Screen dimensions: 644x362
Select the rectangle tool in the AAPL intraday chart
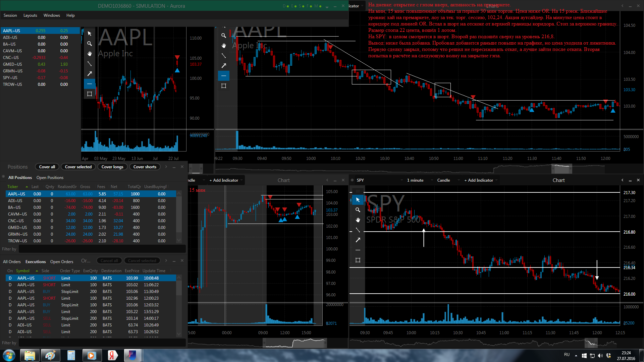[x=224, y=86]
